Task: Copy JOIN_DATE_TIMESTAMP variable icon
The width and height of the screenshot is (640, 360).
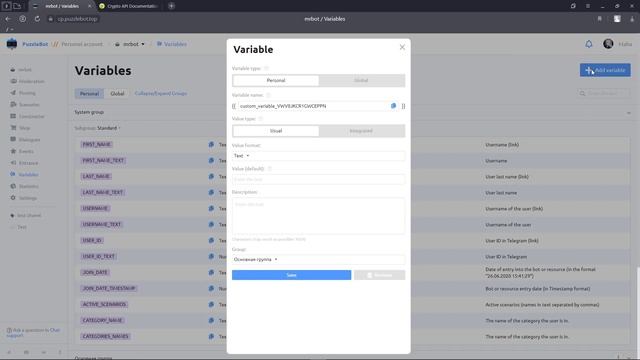Action: click(x=211, y=288)
